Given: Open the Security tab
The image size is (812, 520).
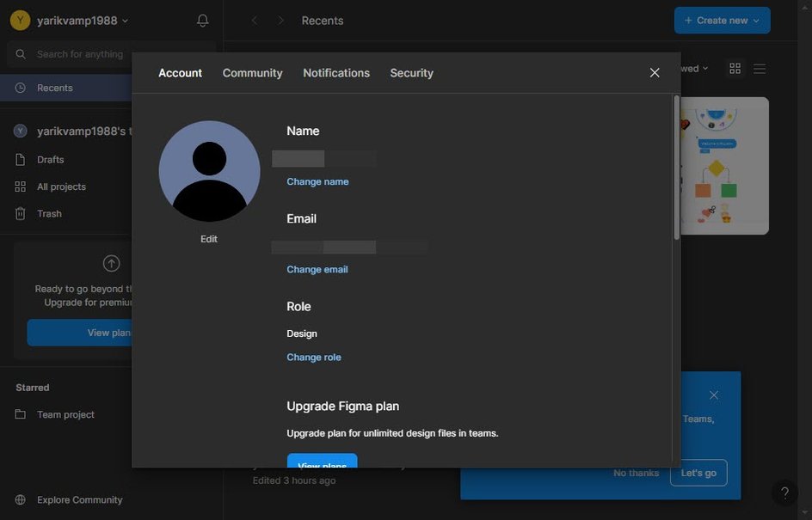Looking at the screenshot, I should (x=412, y=73).
